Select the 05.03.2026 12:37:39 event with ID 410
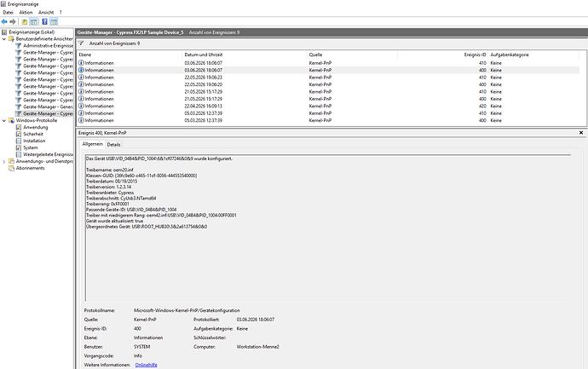 pos(328,113)
